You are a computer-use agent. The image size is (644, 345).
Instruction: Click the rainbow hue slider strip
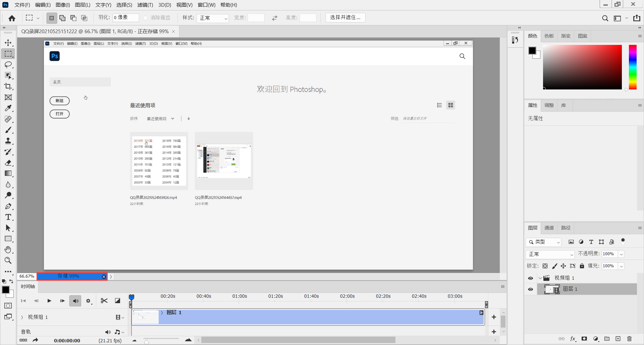click(633, 67)
